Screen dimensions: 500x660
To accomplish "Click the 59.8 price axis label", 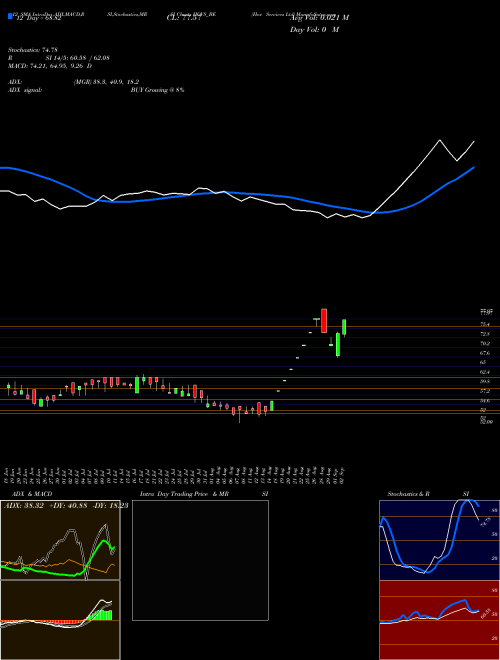I will [485, 381].
